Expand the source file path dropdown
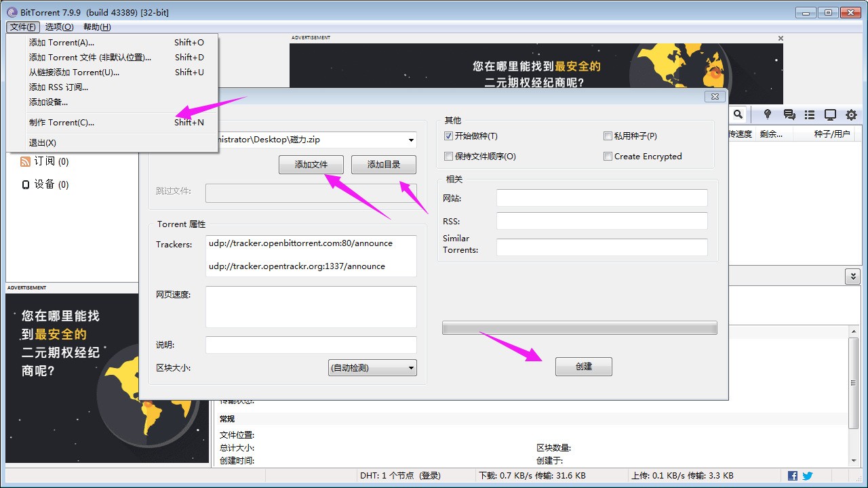868x488 pixels. (x=411, y=140)
